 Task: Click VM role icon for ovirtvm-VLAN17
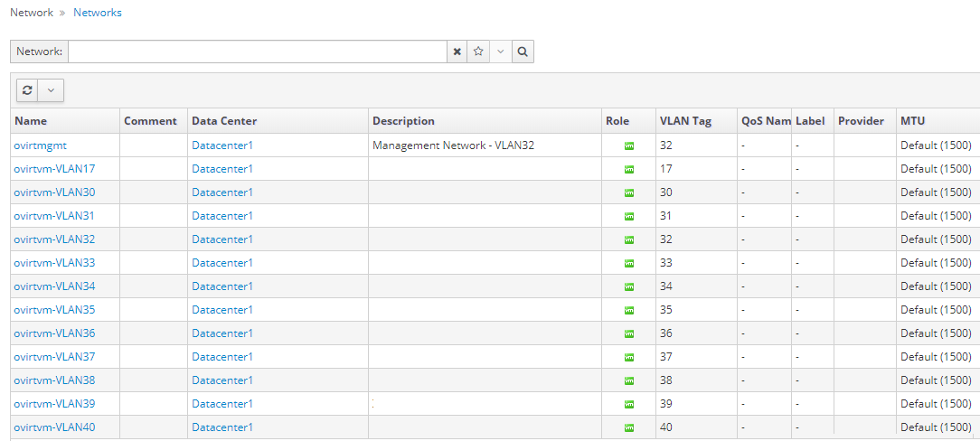tap(628, 169)
